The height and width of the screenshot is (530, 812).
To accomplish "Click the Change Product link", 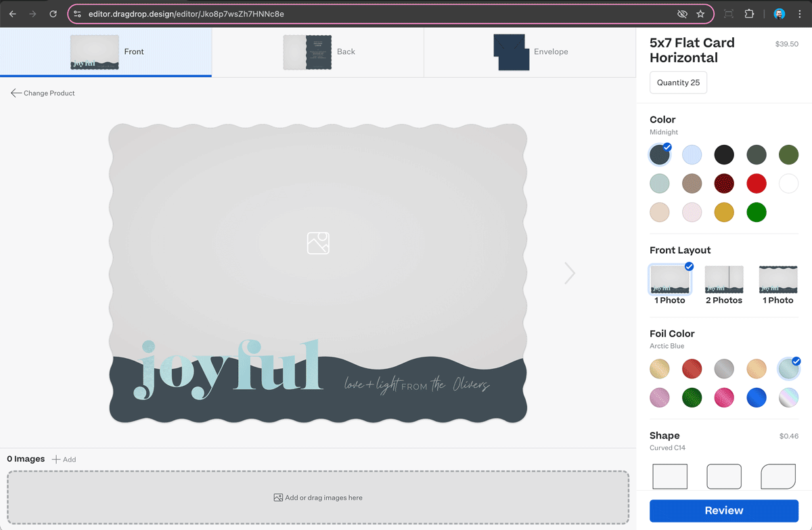I will tap(43, 93).
